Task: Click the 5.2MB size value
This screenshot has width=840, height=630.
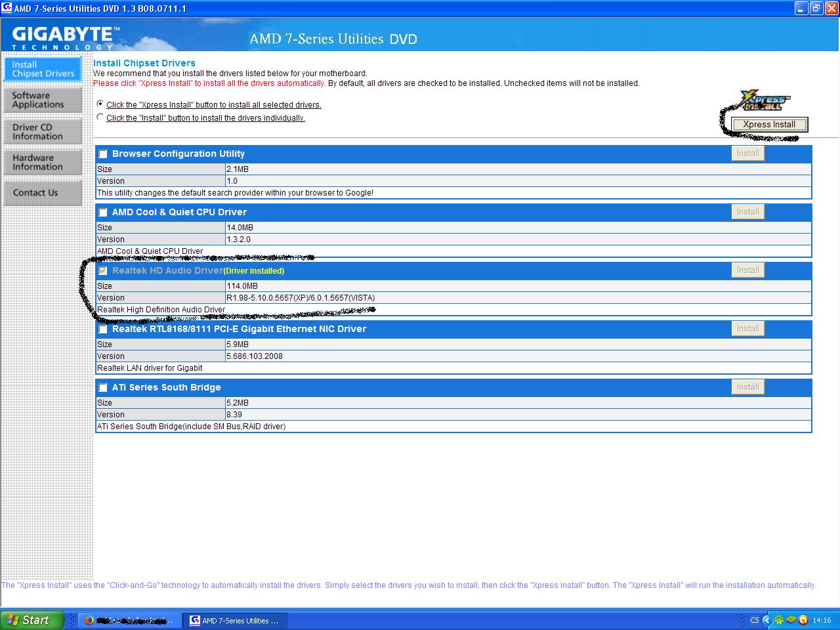Action: click(238, 403)
